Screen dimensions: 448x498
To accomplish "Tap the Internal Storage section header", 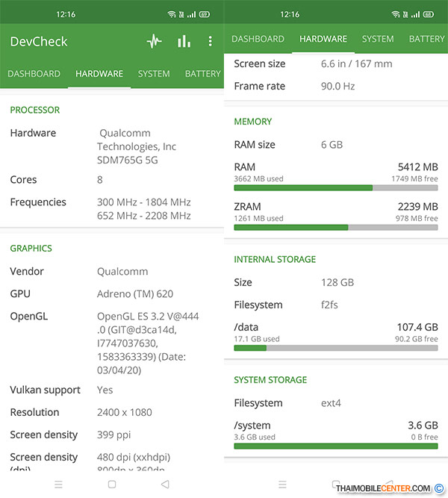I will coord(275,259).
